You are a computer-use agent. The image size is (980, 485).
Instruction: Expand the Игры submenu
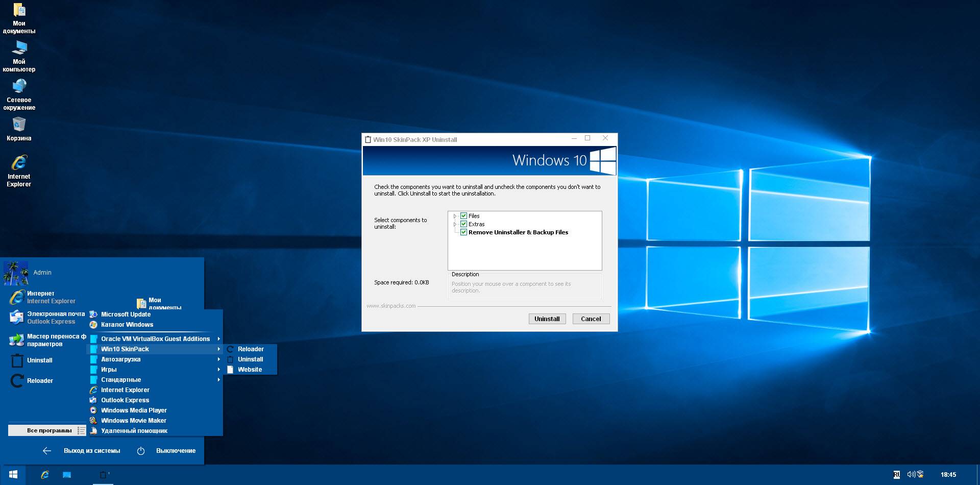[x=155, y=370]
